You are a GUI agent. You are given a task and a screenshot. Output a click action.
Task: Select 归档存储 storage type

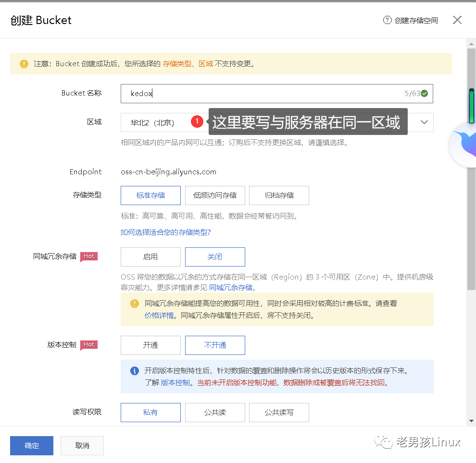[x=279, y=195]
